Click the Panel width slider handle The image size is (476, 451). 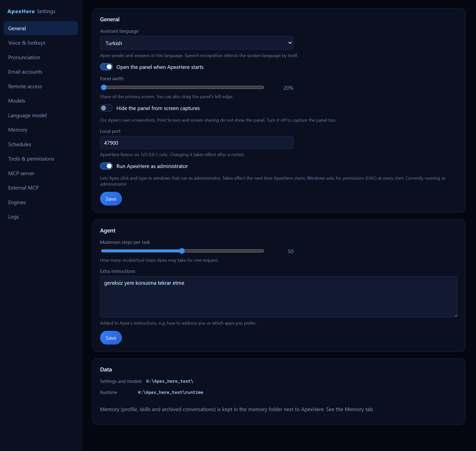pos(104,87)
